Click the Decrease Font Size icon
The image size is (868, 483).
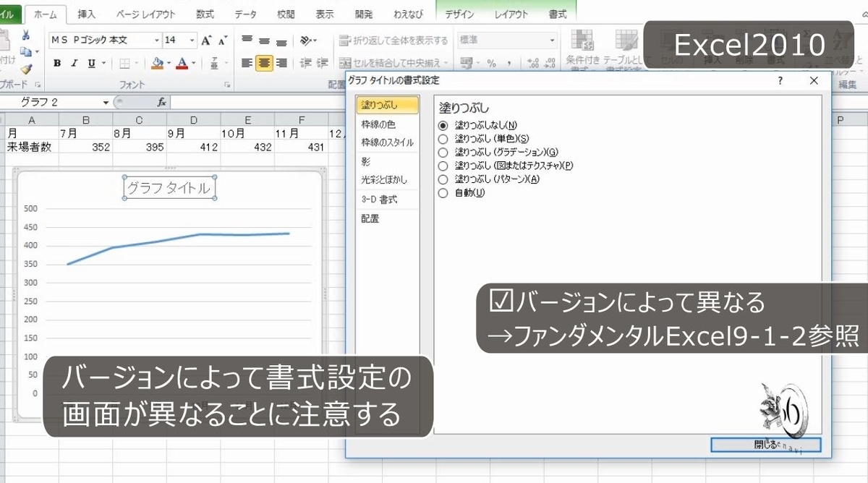pos(224,40)
